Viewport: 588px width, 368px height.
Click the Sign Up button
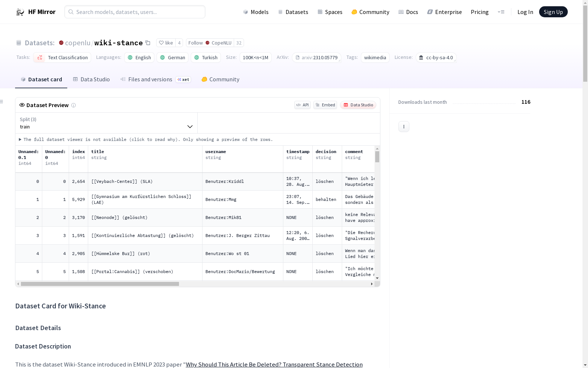(x=553, y=12)
